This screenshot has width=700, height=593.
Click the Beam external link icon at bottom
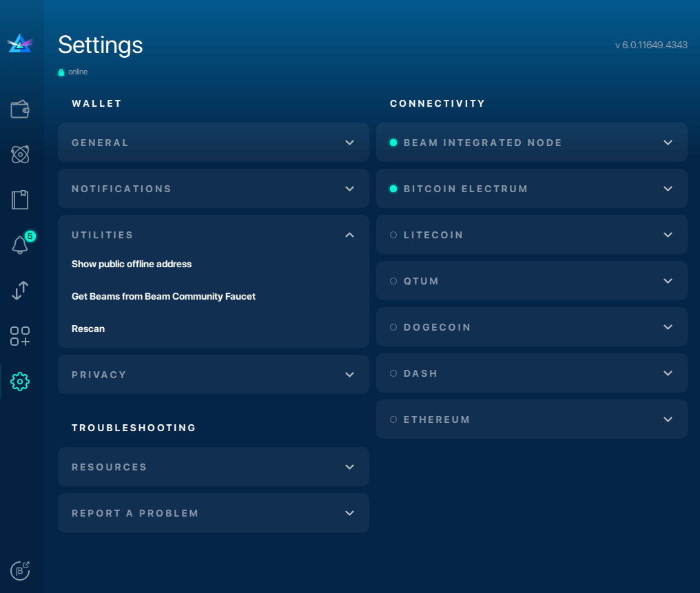tap(20, 570)
